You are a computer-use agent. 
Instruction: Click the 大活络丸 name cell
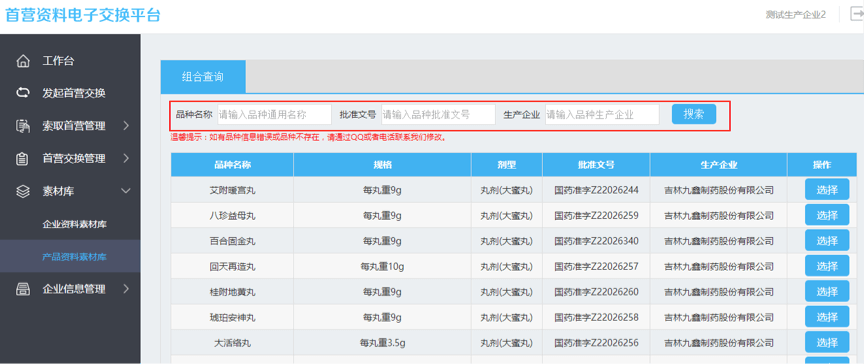pos(233,343)
